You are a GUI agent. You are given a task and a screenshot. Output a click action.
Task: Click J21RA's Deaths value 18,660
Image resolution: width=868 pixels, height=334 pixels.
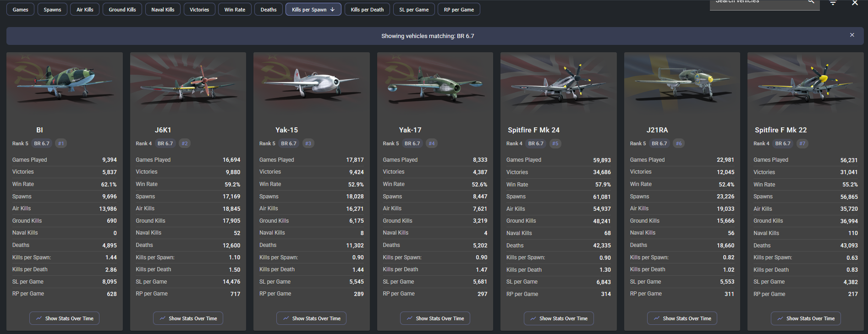point(725,246)
